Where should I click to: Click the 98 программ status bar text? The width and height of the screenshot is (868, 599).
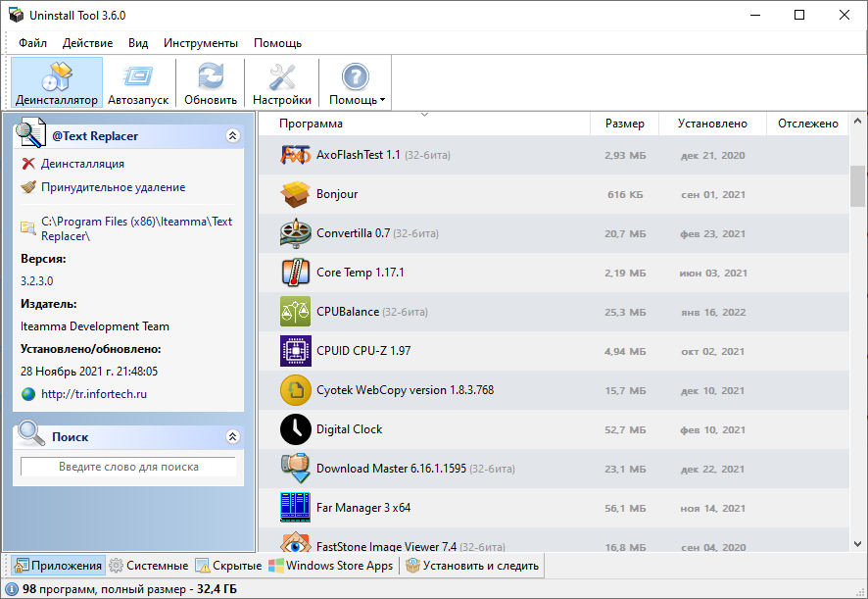(x=129, y=589)
